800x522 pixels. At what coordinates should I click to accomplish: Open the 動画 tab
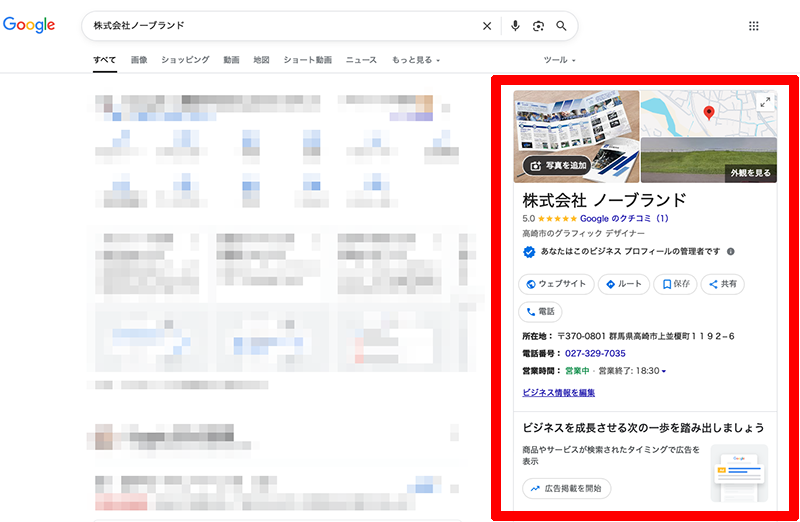(231, 60)
